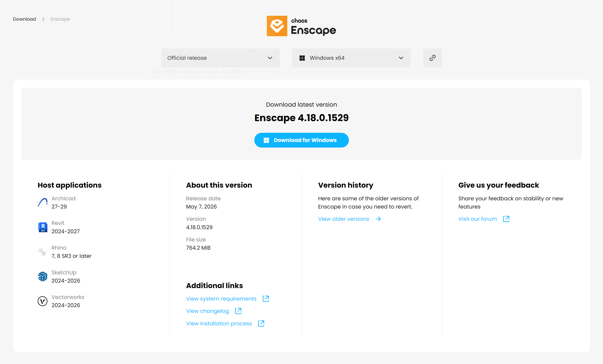Click the Additional links heading

(214, 285)
